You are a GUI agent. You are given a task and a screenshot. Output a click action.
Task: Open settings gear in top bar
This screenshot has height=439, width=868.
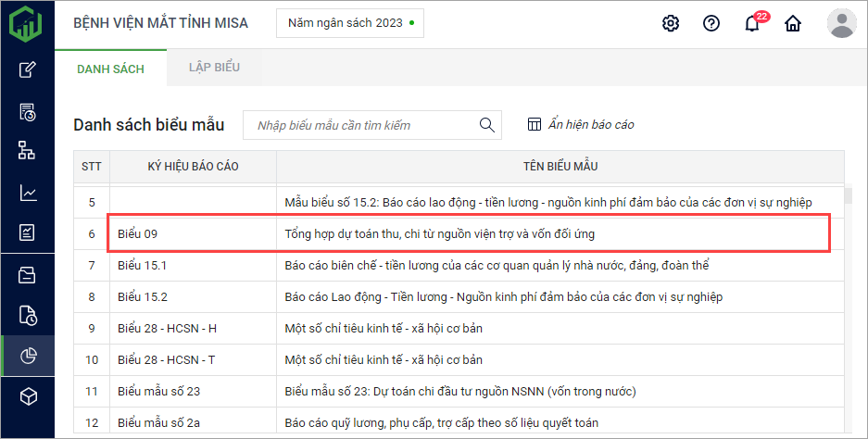point(671,24)
